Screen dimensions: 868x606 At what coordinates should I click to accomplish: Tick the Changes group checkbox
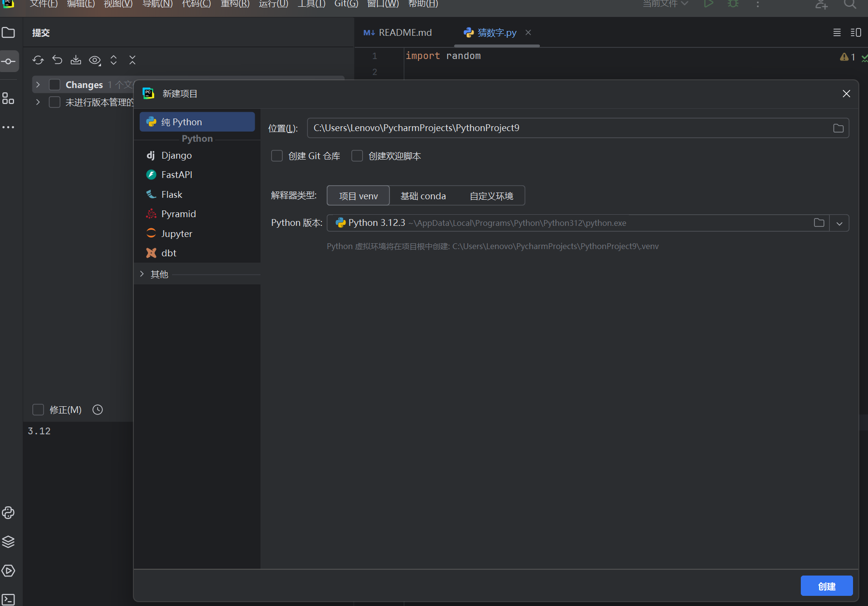[x=55, y=85]
